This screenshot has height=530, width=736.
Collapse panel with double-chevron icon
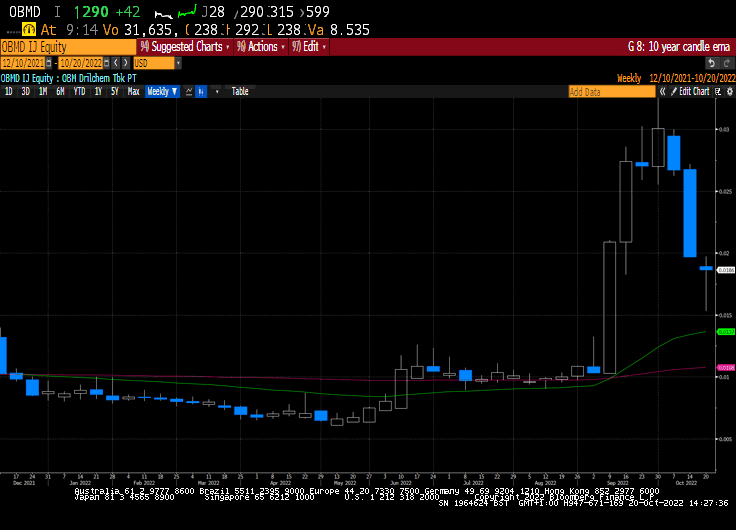[662, 92]
